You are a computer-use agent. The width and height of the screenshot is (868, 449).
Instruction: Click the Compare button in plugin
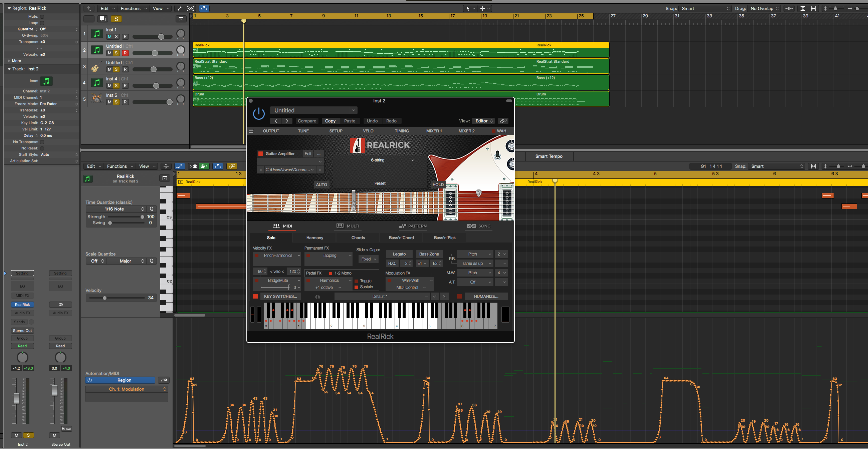pos(306,121)
